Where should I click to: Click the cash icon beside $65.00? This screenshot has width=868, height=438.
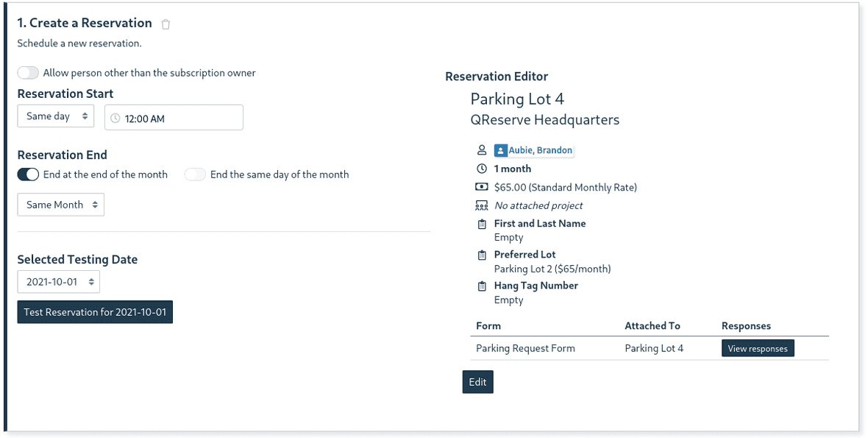coord(482,187)
